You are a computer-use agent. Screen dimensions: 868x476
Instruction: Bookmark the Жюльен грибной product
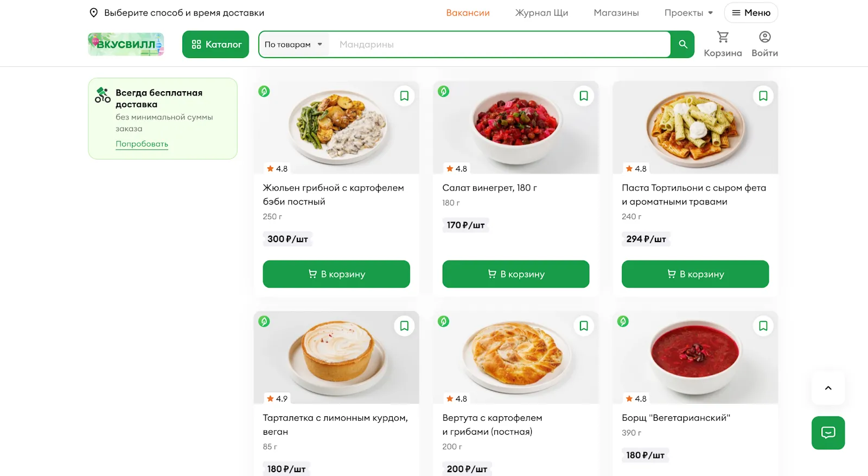(x=404, y=96)
